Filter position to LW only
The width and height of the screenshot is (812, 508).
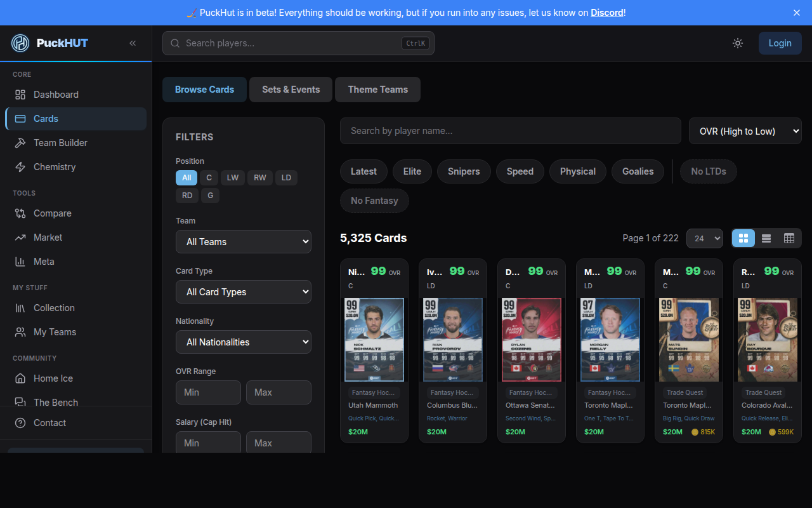click(233, 178)
